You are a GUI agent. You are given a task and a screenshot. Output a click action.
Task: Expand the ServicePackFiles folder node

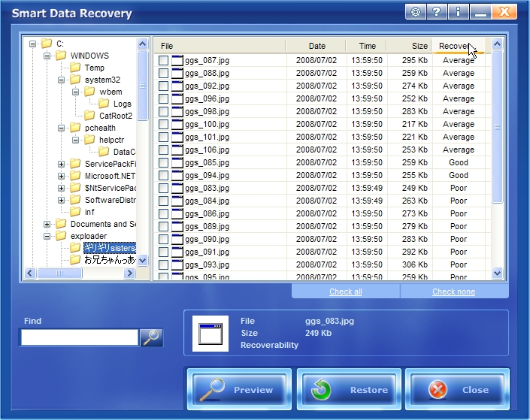61,165
